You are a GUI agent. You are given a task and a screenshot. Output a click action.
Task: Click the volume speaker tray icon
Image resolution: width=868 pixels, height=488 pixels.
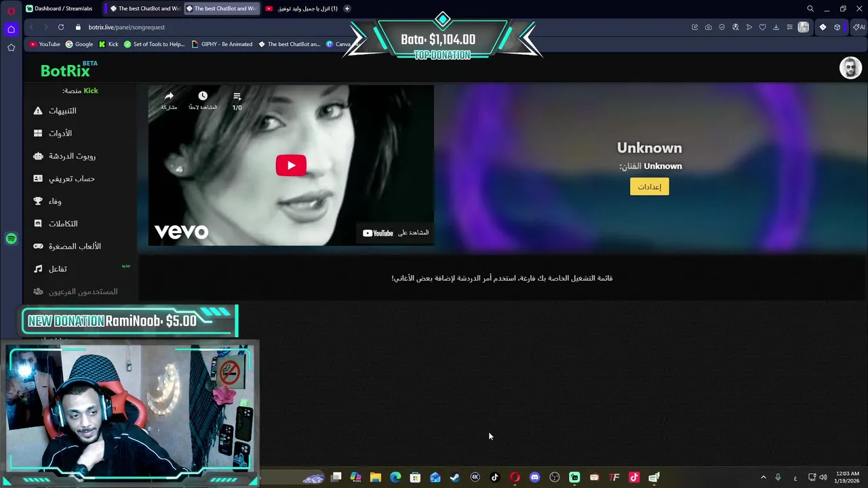(x=823, y=477)
